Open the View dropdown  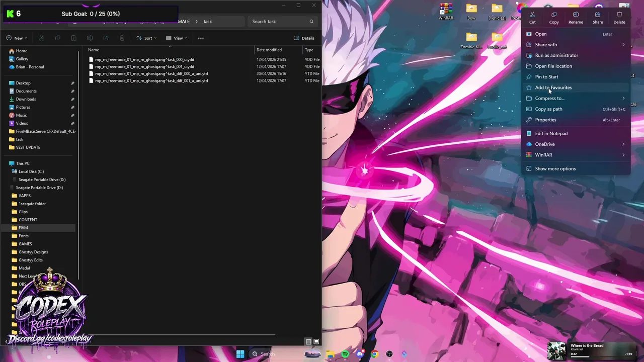pos(177,38)
